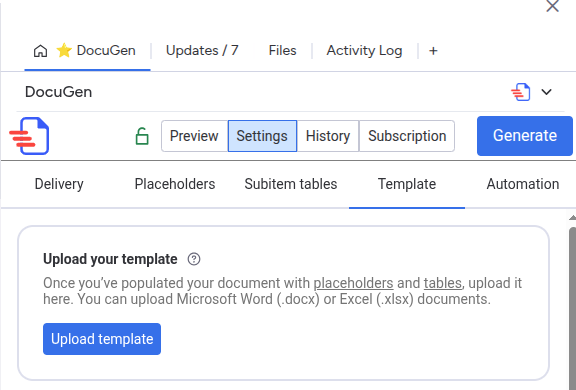Go to the Automation settings tab
Screen dimensions: 576x390
(523, 184)
